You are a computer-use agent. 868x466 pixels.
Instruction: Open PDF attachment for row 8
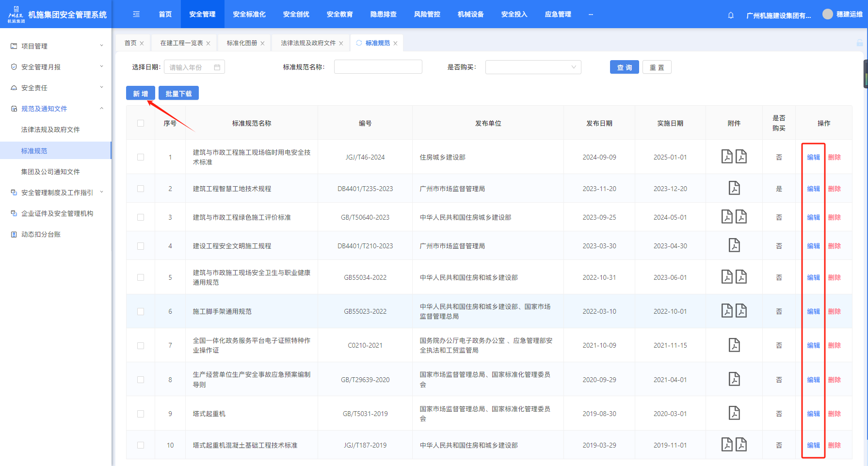pos(734,379)
